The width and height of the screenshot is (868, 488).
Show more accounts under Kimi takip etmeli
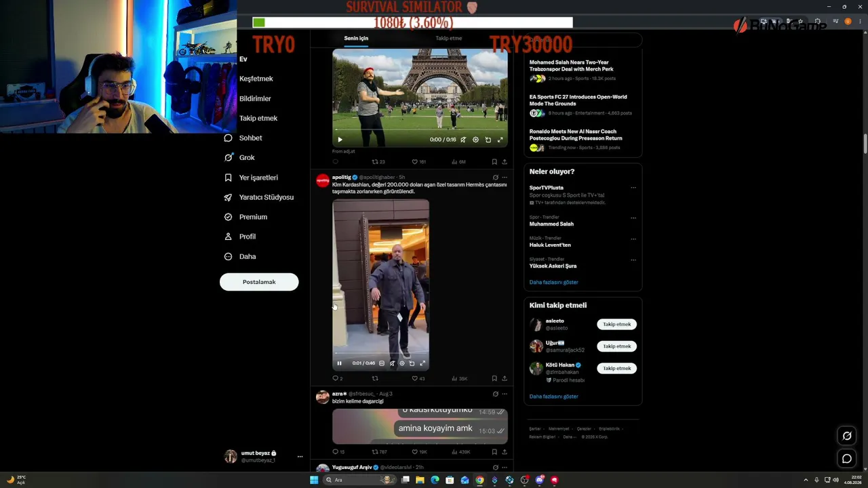tap(554, 396)
